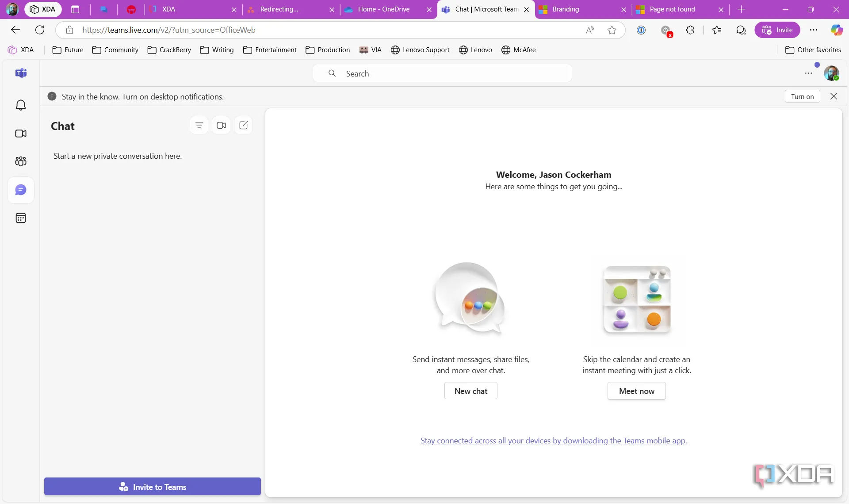Click the New chat button

click(x=470, y=391)
